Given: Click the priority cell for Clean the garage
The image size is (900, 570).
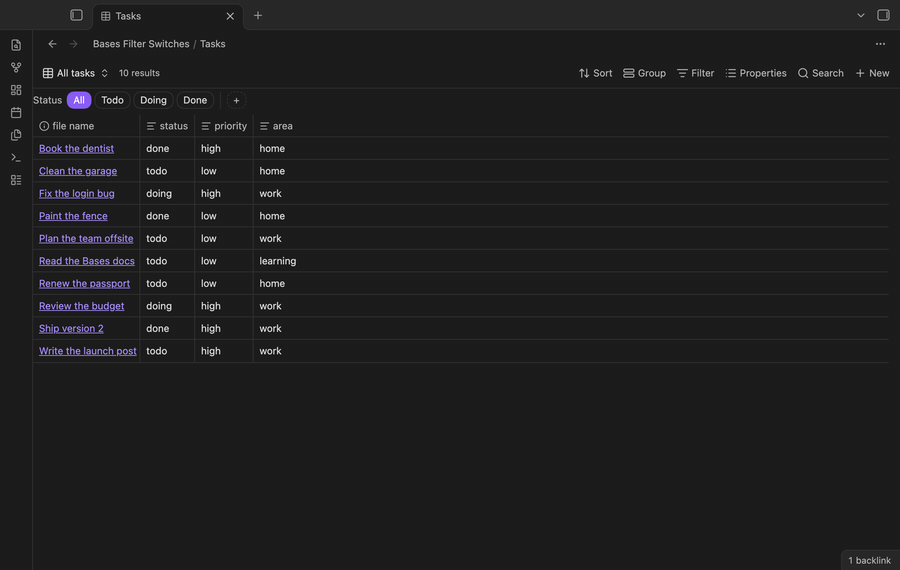Looking at the screenshot, I should tap(224, 171).
